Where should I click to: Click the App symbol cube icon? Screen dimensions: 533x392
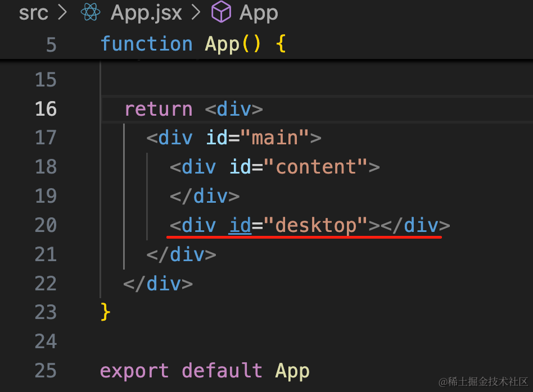tap(221, 12)
